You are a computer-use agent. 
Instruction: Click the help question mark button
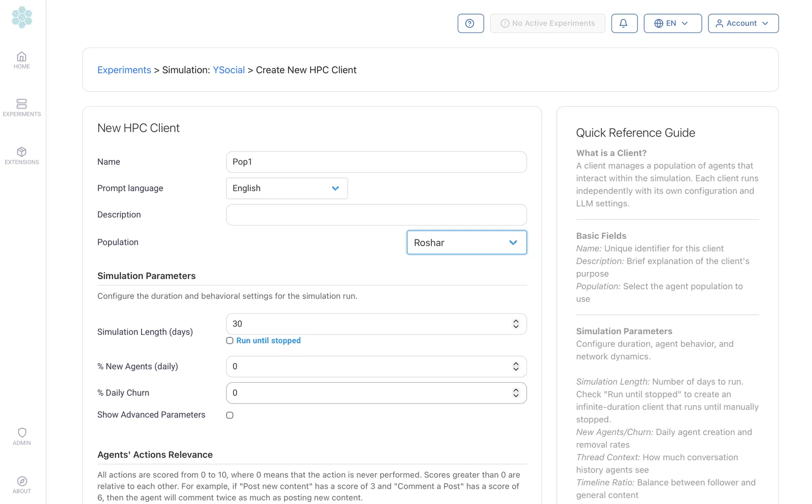click(470, 23)
